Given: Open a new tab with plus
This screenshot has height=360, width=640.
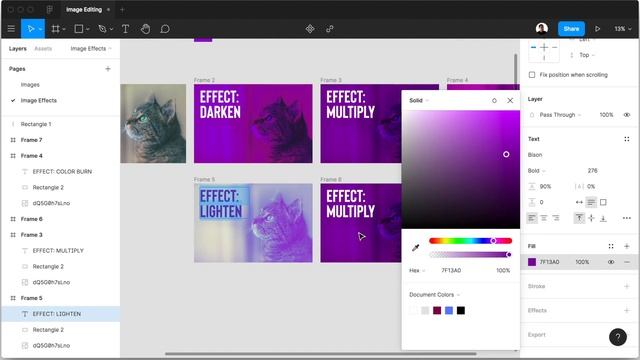Looking at the screenshot, I should 122,9.
